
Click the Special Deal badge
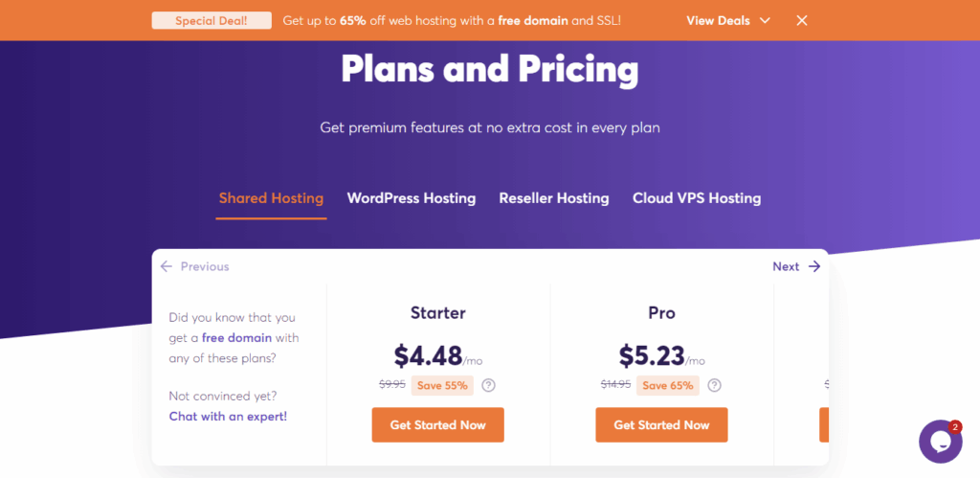[x=212, y=20]
